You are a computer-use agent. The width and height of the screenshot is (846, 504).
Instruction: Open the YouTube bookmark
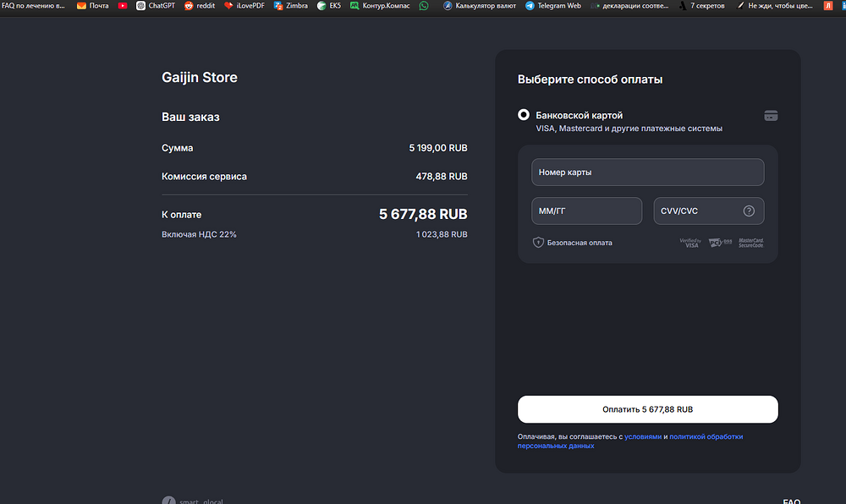(x=123, y=6)
